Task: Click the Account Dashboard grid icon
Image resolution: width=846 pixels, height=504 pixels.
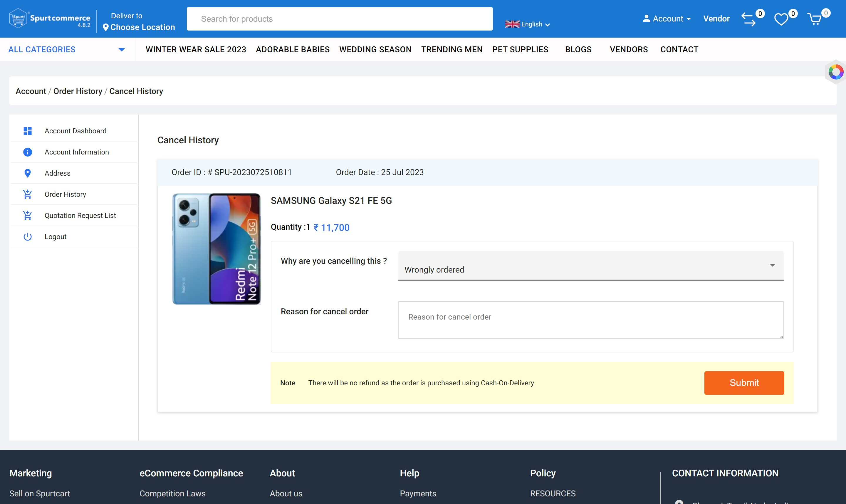Action: (x=28, y=131)
